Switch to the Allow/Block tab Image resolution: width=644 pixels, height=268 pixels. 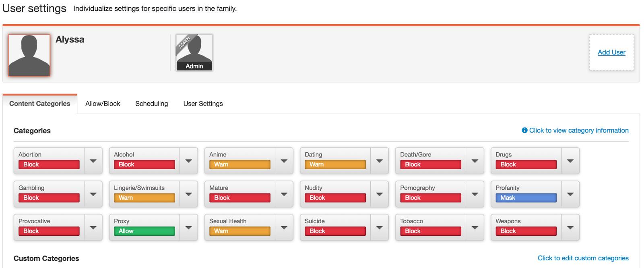[x=103, y=104]
